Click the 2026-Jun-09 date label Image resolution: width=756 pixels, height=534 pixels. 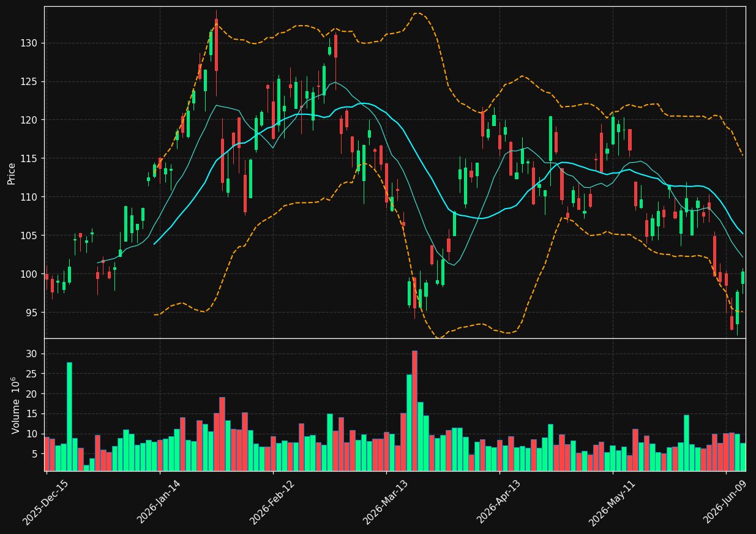tap(726, 502)
